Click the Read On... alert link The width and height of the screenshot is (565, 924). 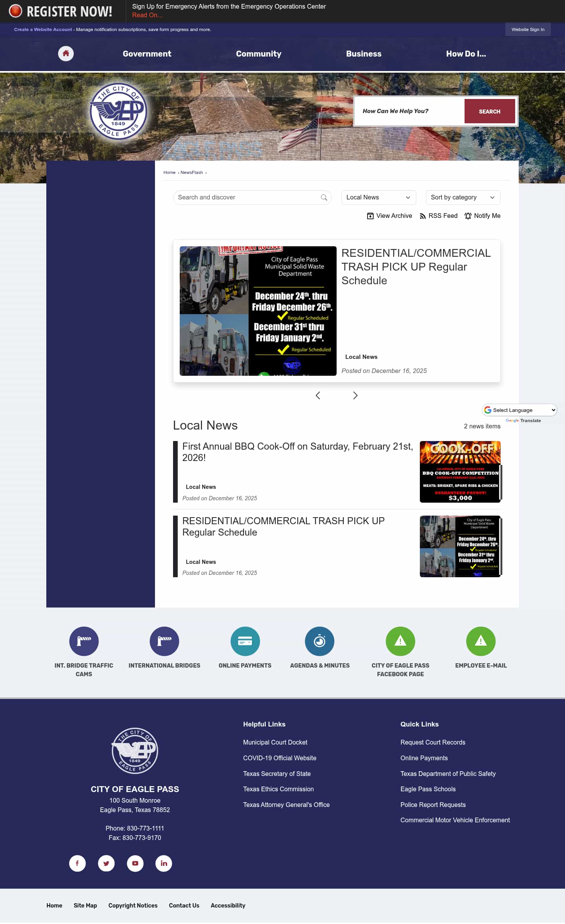[147, 15]
